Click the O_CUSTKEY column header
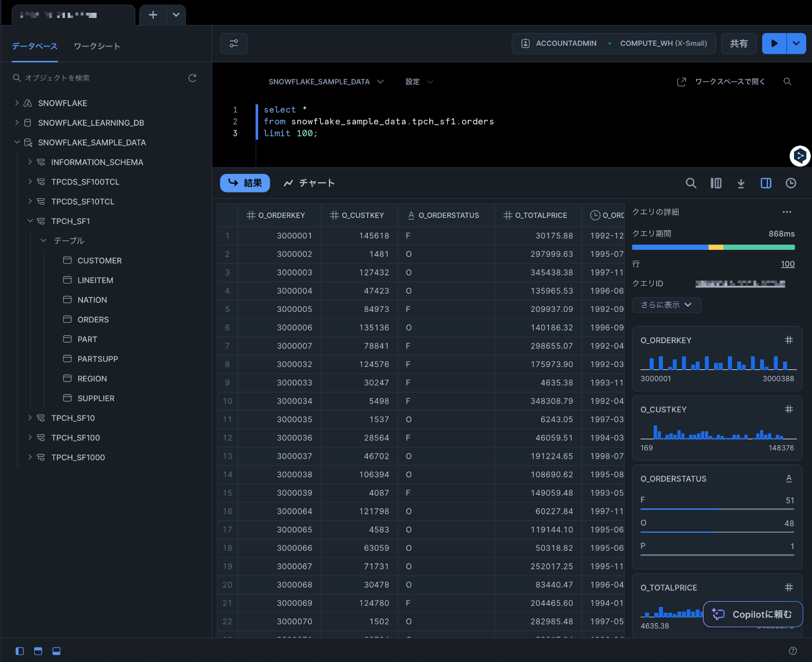 (360, 215)
